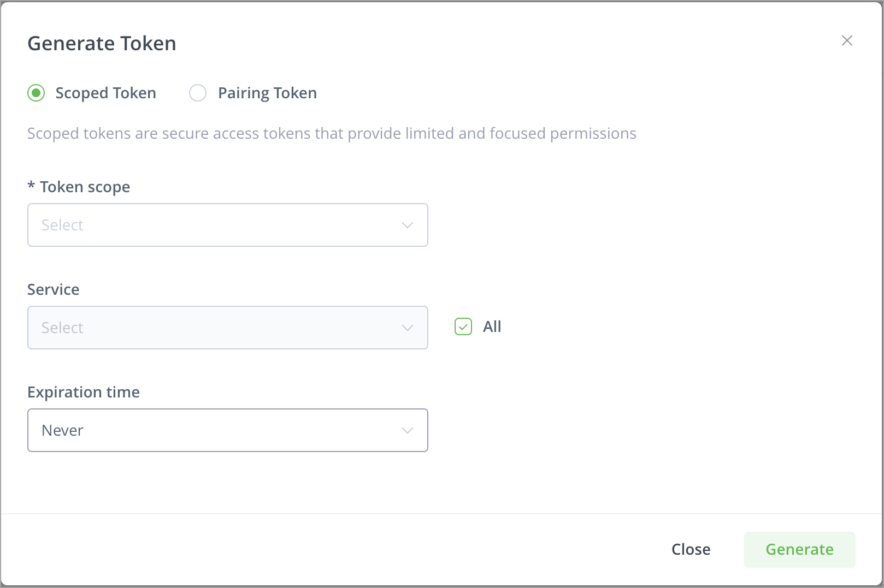This screenshot has height=588, width=884.
Task: Select the Pairing Token radio button
Action: [198, 93]
